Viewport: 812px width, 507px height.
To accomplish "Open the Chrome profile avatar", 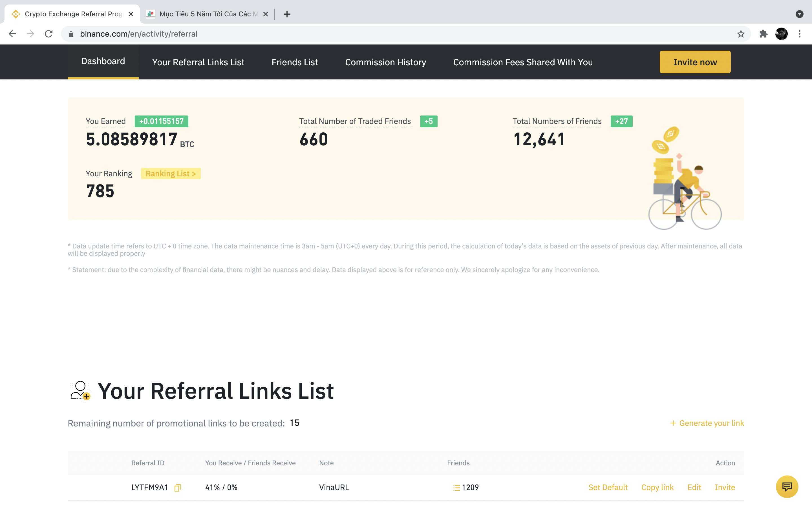I will point(782,34).
